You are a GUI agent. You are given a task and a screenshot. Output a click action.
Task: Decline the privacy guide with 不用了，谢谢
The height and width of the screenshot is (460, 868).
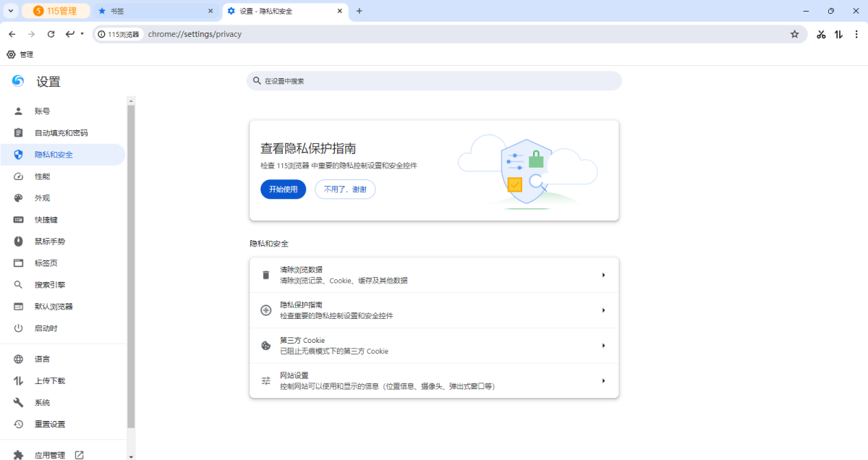point(345,189)
